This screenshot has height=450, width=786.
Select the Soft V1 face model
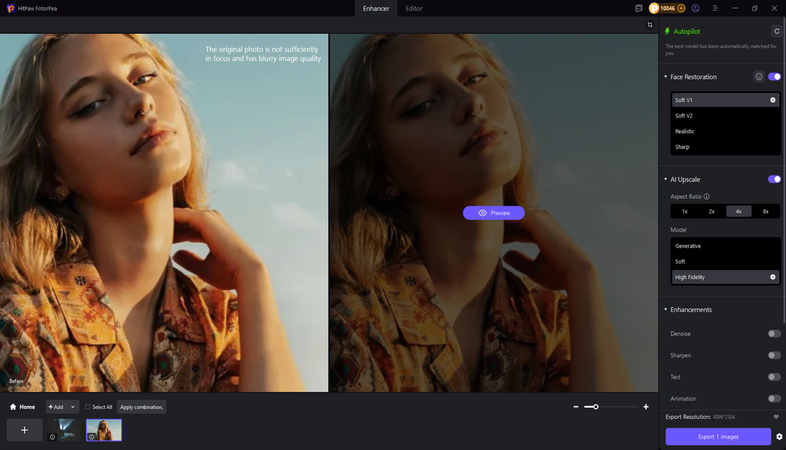click(x=725, y=100)
